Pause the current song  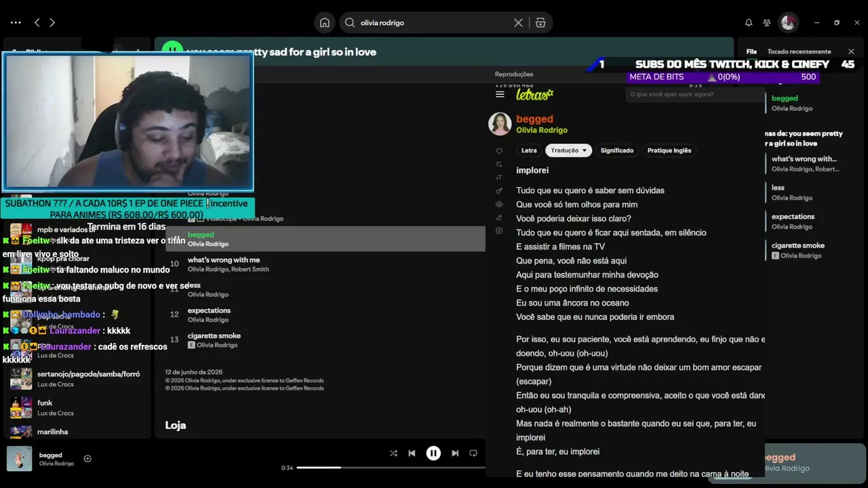click(433, 453)
